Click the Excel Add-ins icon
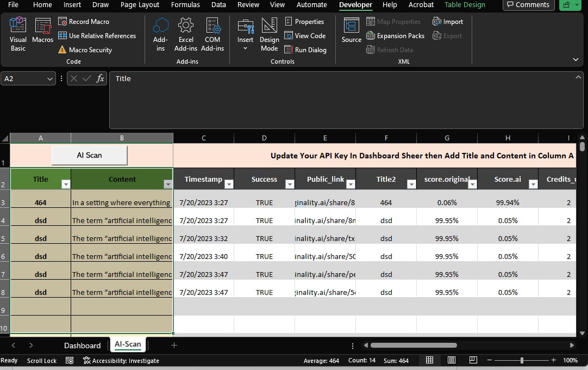588x370 pixels. (186, 34)
